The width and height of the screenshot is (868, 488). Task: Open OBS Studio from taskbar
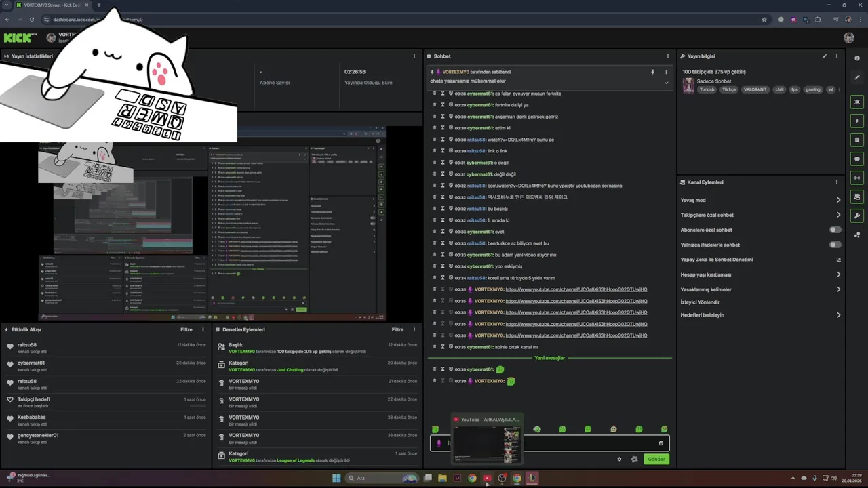(x=502, y=478)
